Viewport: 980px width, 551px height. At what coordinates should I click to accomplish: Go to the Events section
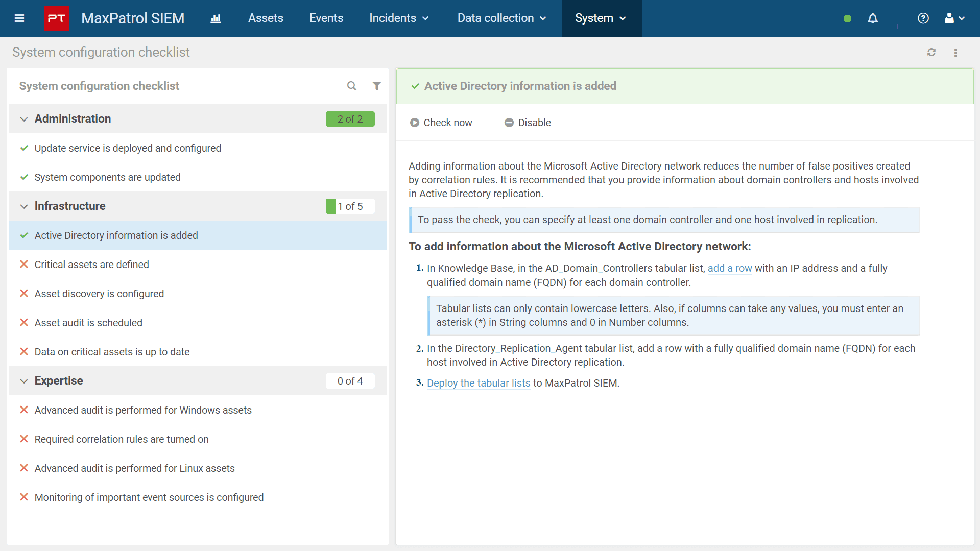coord(326,18)
